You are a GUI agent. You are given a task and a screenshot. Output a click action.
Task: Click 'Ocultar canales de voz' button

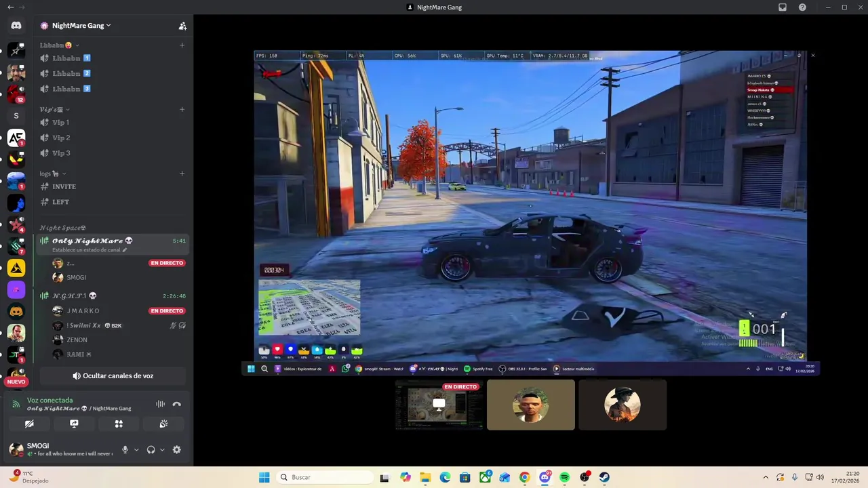pyautogui.click(x=113, y=375)
